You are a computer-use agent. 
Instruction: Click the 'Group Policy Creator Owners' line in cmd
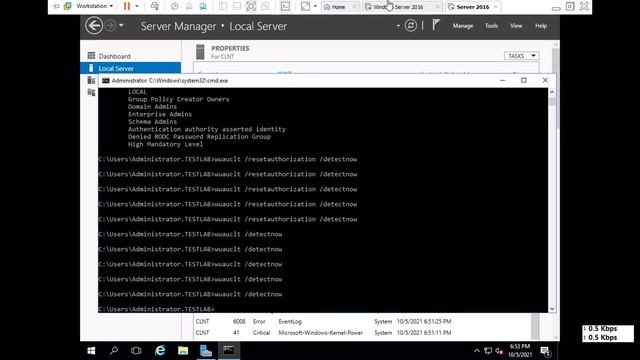click(179, 99)
